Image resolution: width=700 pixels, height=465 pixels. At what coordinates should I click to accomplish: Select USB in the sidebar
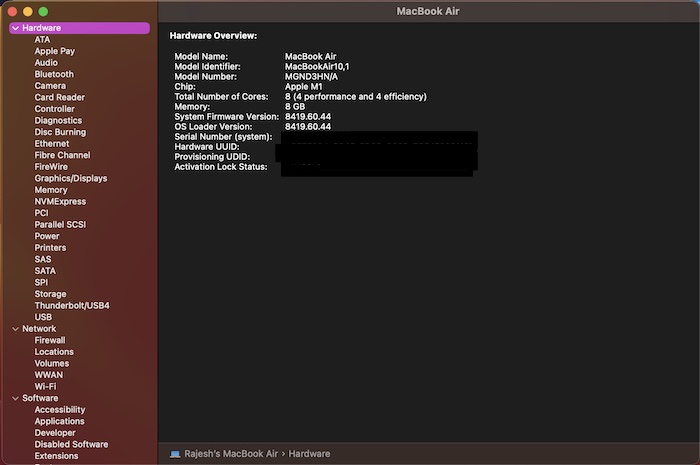[43, 317]
